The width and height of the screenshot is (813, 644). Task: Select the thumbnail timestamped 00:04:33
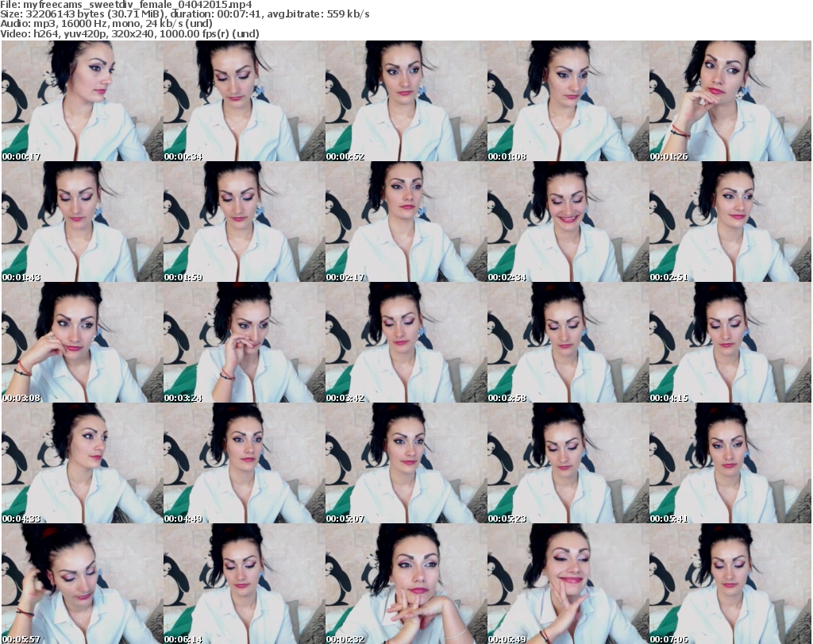click(x=82, y=464)
